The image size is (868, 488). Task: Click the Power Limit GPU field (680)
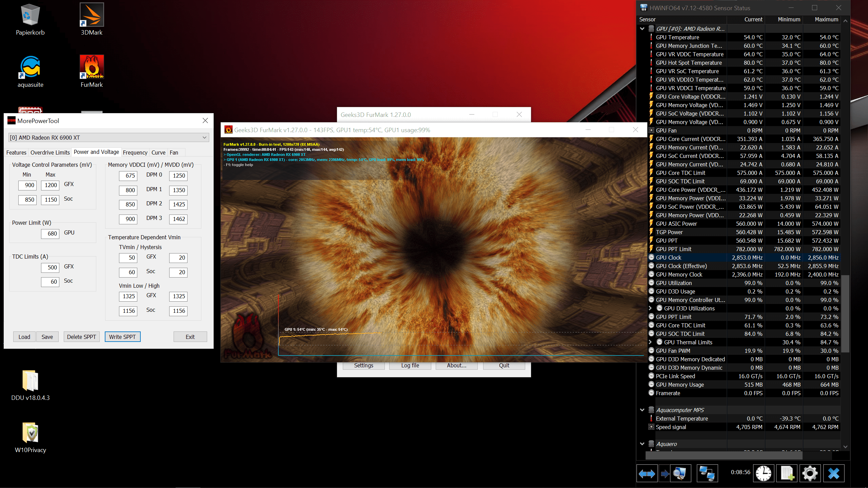[50, 233]
